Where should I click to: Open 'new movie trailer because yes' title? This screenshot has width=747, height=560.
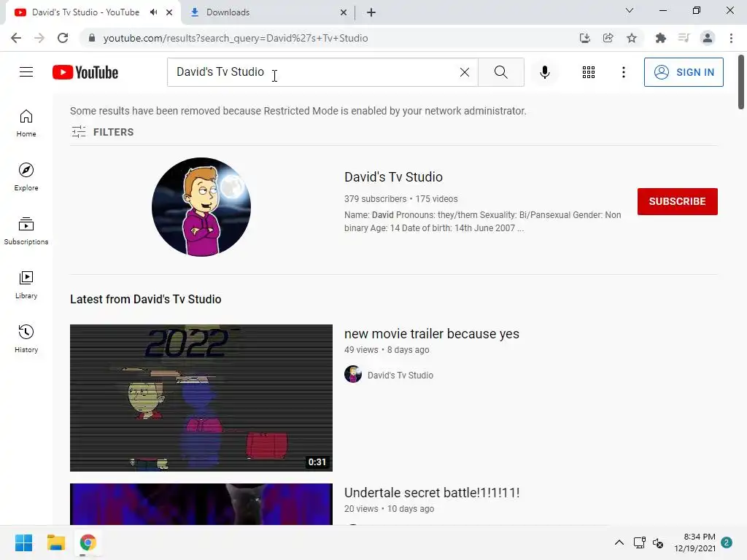pyautogui.click(x=432, y=334)
